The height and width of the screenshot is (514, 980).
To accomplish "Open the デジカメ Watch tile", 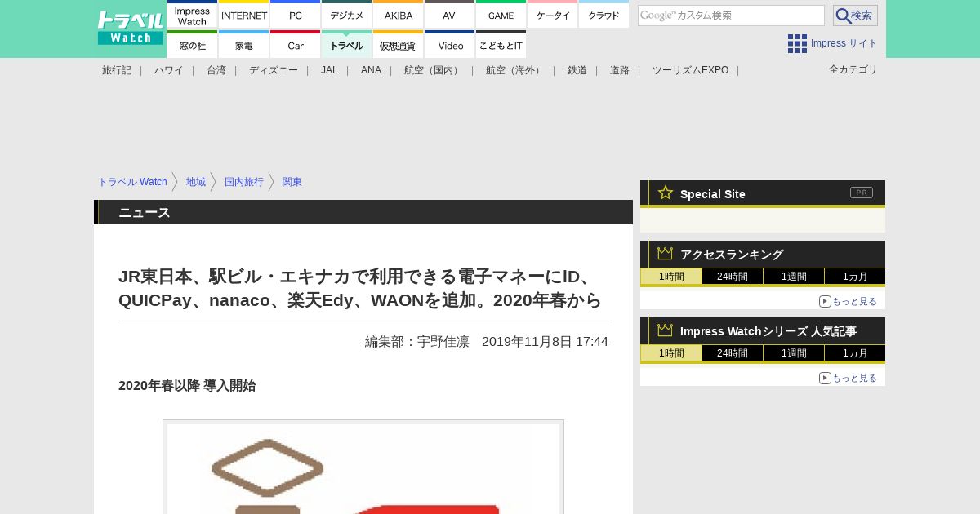I will pos(346,14).
